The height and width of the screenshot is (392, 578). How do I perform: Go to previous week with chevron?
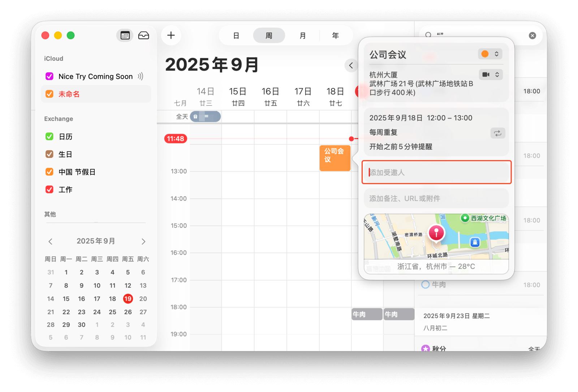[351, 65]
